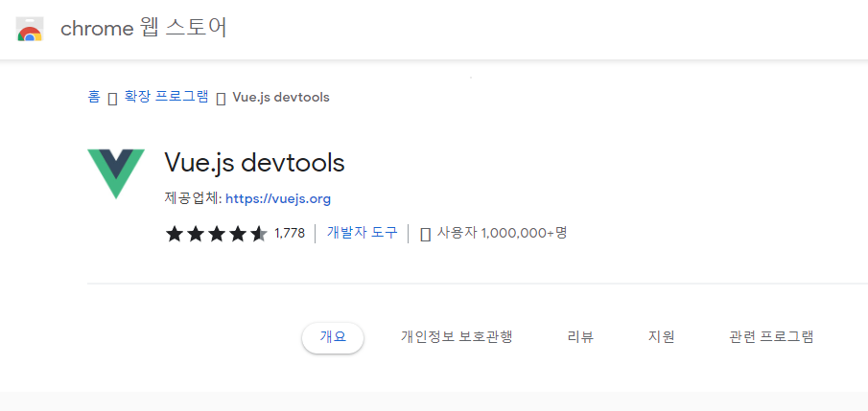Viewport: 868px width, 411px height.
Task: Open the 관련 프로그램 tab
Action: coord(771,337)
